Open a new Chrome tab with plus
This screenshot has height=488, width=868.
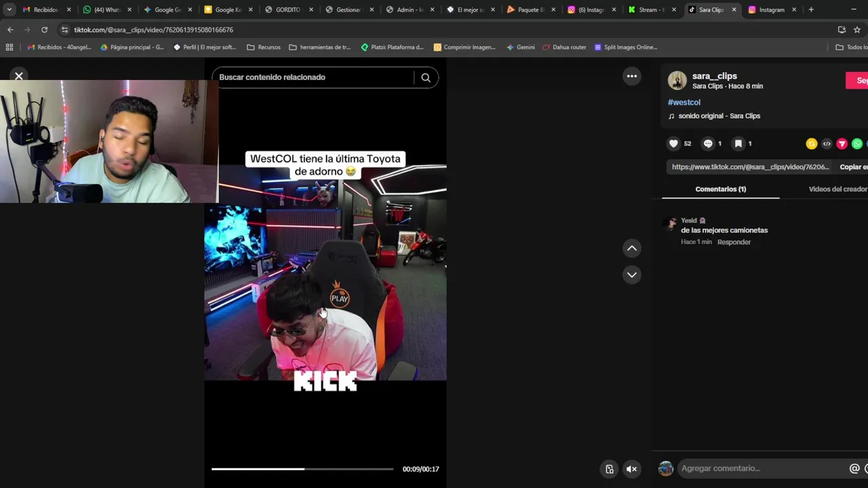click(x=811, y=9)
